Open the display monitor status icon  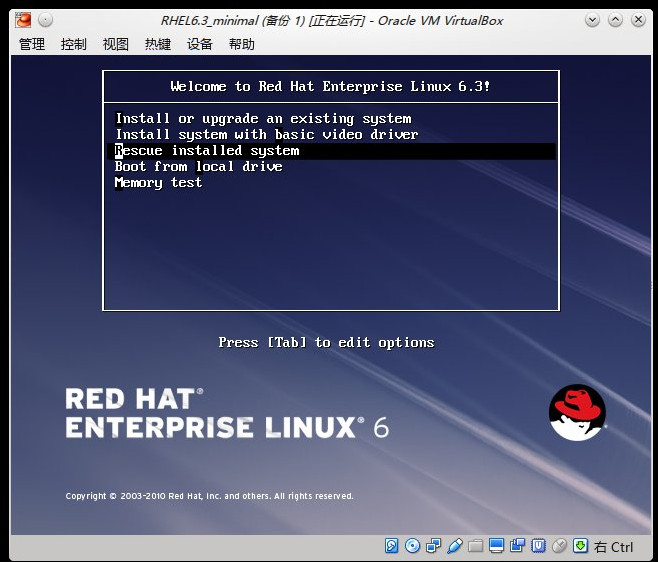pyautogui.click(x=496, y=546)
